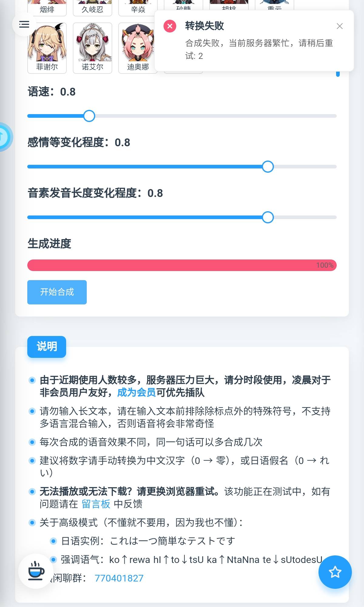Pick the 辛焱 character card
364x607 pixels.
(x=138, y=8)
